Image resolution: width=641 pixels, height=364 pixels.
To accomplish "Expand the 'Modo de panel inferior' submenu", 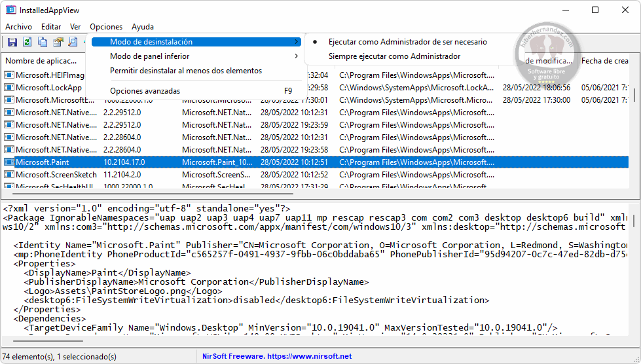I will [196, 56].
